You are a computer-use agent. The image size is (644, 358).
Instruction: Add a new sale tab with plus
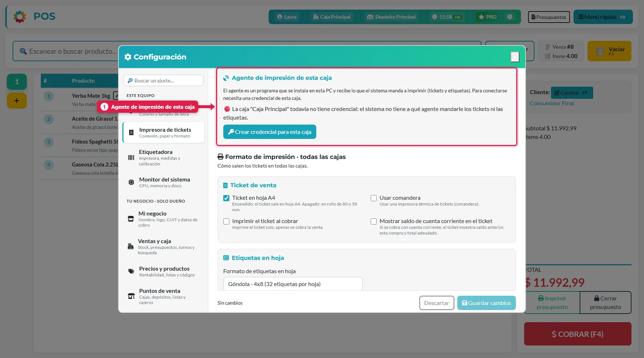[x=17, y=101]
